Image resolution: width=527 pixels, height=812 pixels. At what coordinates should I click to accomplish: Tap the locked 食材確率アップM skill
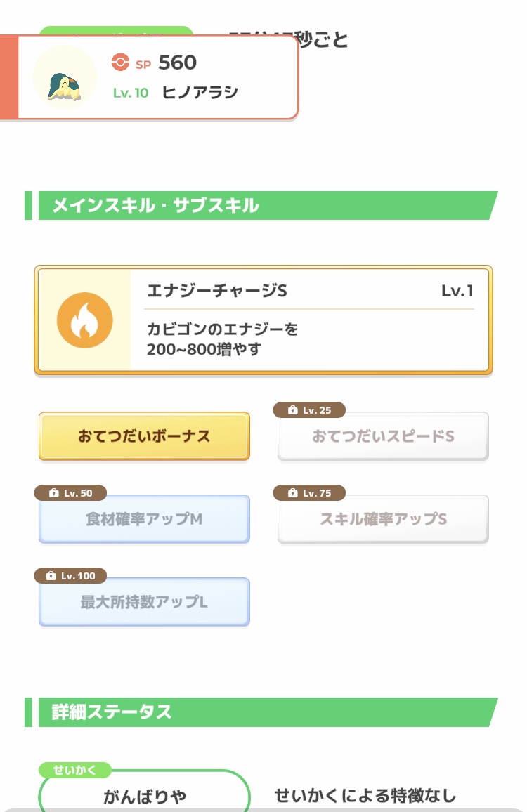pos(144,519)
